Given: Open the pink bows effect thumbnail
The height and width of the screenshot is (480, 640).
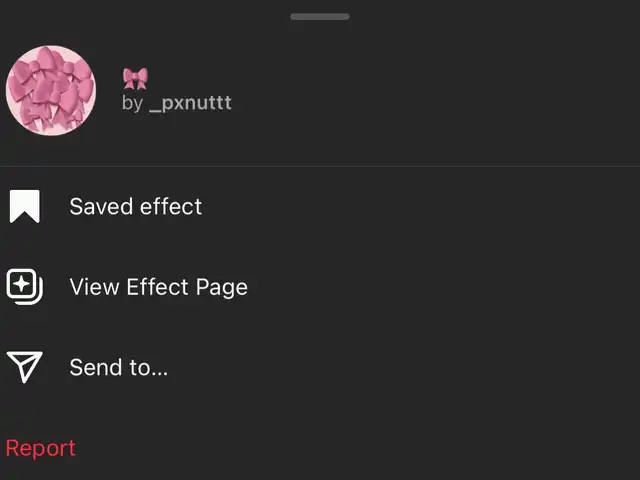Looking at the screenshot, I should (51, 90).
